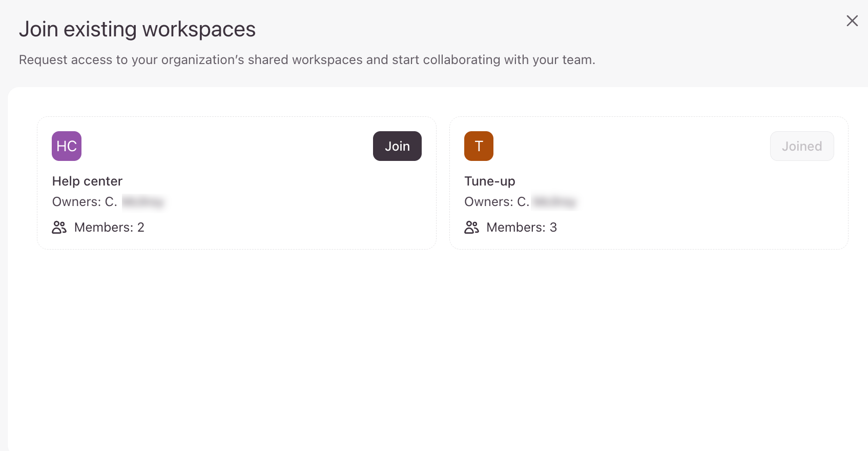Click the orange T workspace avatar

coord(479,146)
